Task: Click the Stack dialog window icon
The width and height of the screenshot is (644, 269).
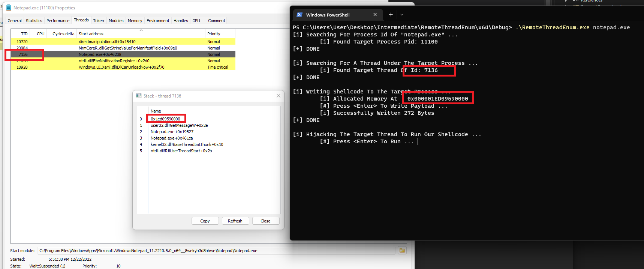Action: tap(138, 96)
